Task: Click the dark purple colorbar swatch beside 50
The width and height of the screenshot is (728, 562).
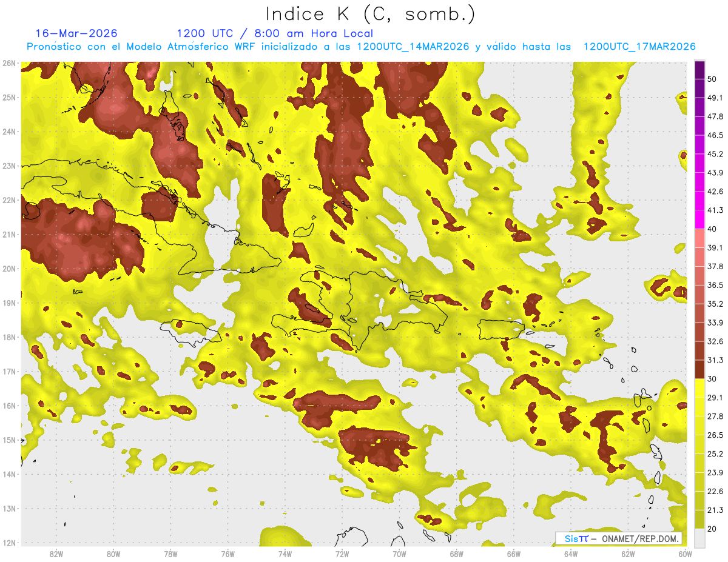Action: click(x=699, y=70)
